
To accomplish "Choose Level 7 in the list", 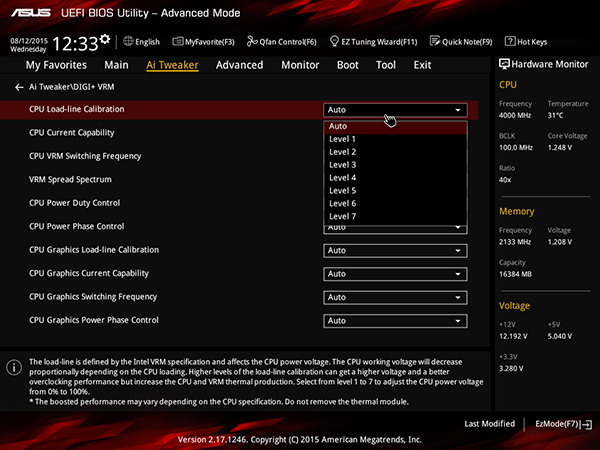I will click(x=395, y=217).
